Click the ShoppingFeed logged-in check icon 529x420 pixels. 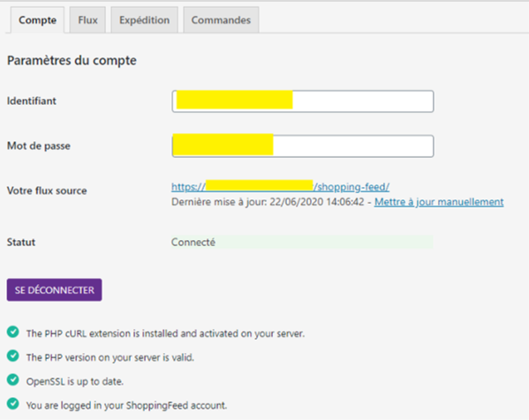tap(13, 404)
